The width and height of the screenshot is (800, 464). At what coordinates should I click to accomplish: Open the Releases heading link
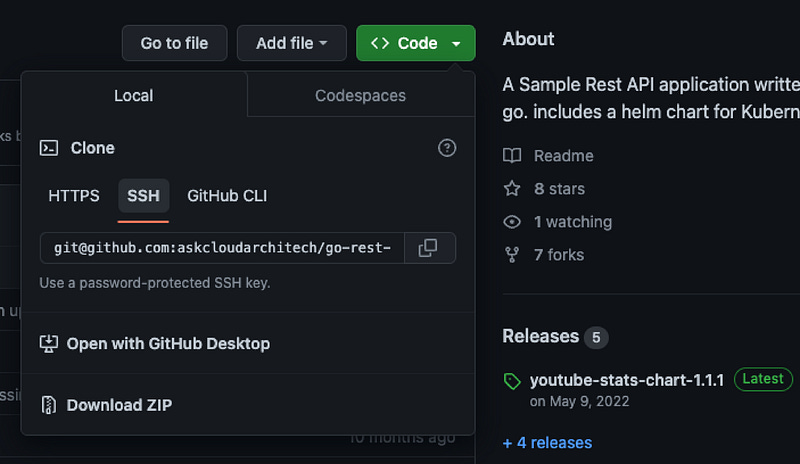coord(540,336)
